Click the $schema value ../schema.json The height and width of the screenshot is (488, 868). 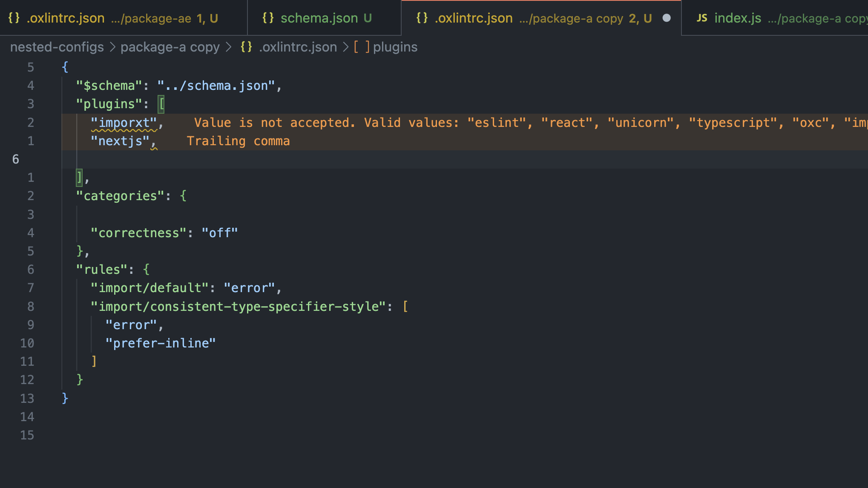(218, 85)
